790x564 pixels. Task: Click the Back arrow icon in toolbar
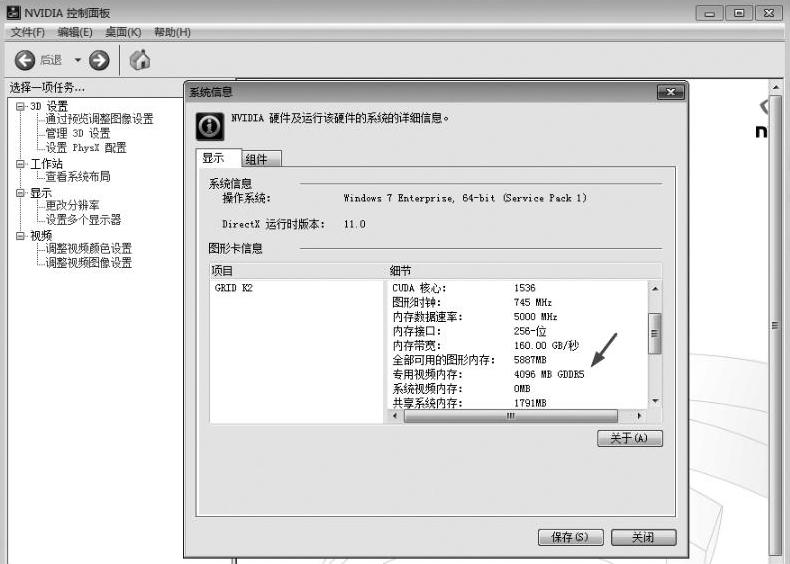point(25,60)
